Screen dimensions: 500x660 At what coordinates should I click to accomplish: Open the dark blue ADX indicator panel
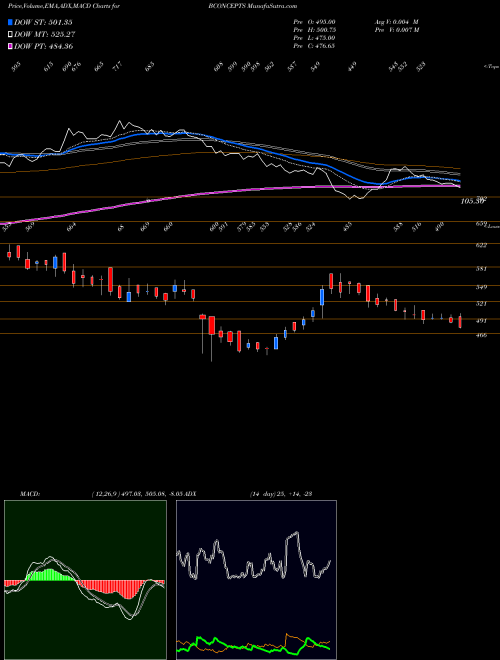coord(256,580)
